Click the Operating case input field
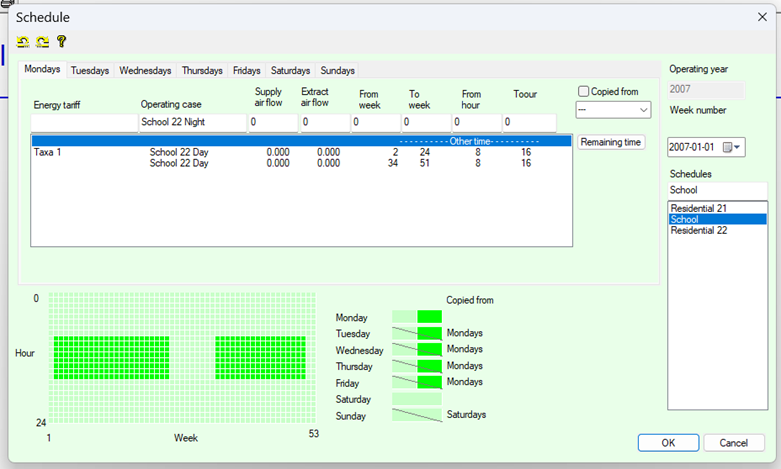Image resolution: width=781 pixels, height=469 pixels. tap(192, 122)
